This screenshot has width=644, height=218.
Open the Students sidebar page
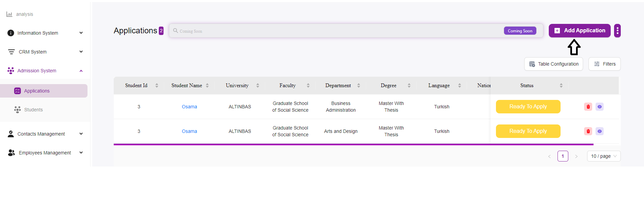33,110
